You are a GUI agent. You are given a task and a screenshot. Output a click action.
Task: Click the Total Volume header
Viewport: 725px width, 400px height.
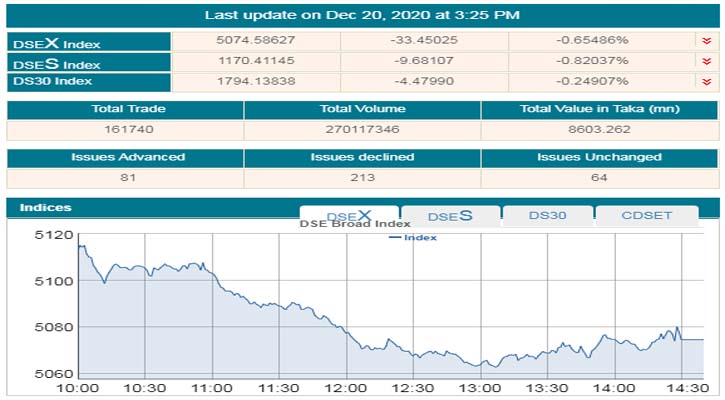click(362, 108)
